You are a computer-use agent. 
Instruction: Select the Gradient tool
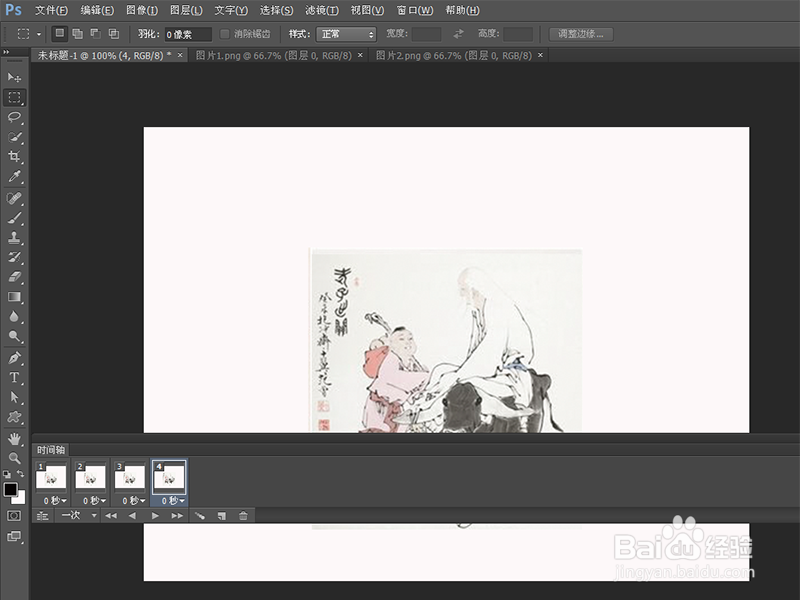click(14, 297)
